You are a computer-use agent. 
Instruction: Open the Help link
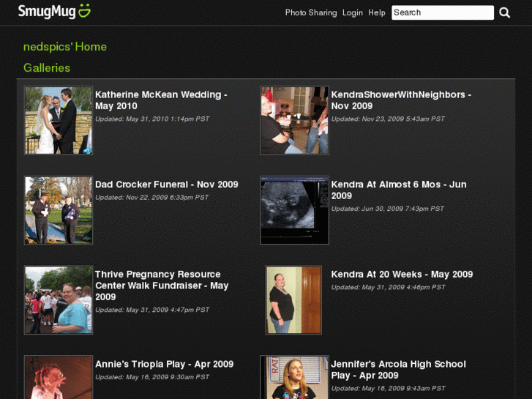(377, 12)
